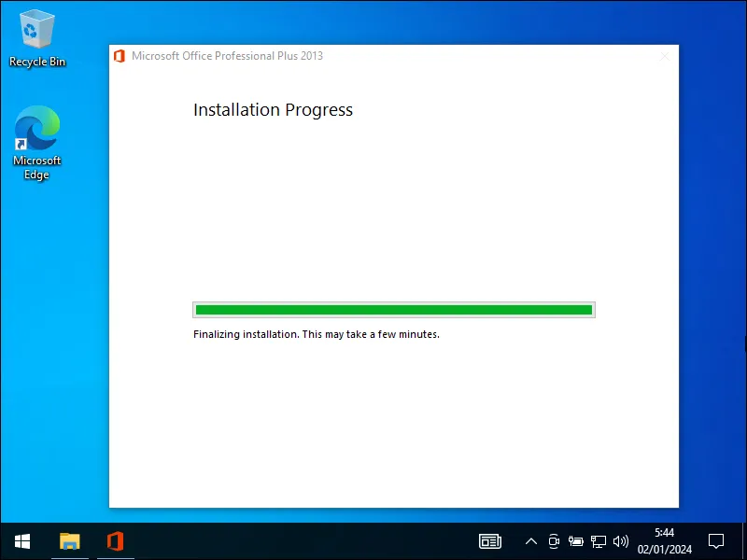This screenshot has width=747, height=560.
Task: Click the installation progress bar
Action: click(393, 309)
